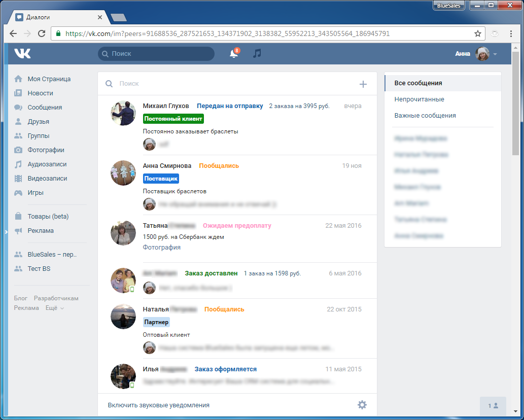524x420 pixels.
Task: Go back using the browser back arrow
Action: click(x=13, y=33)
